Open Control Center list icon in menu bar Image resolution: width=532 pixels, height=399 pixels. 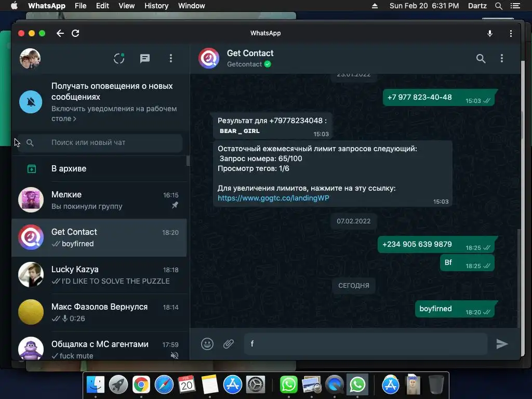point(515,6)
